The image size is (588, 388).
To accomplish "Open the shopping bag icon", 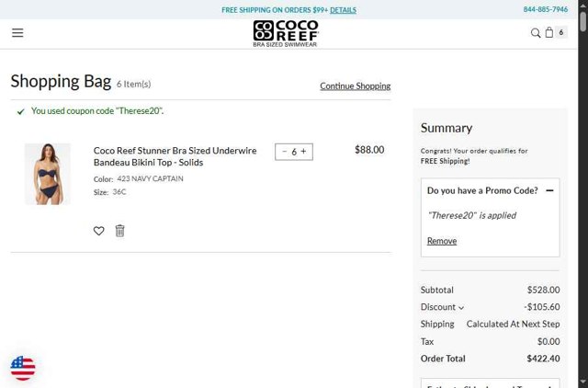I will click(x=549, y=33).
